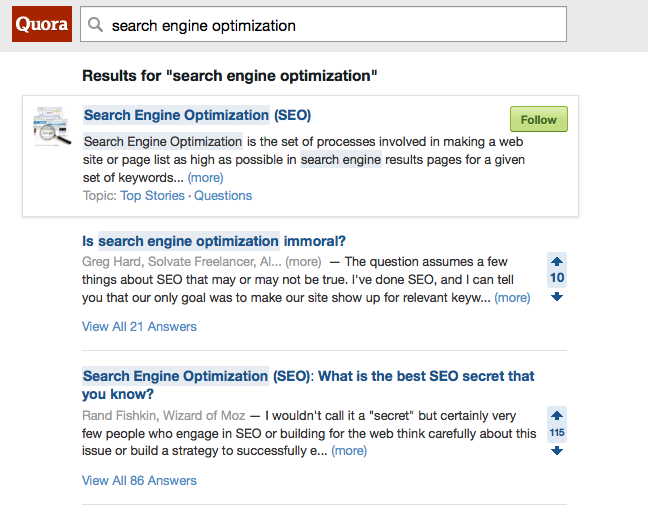Open the Top Stories topic tab
The image size is (648, 510).
152,196
